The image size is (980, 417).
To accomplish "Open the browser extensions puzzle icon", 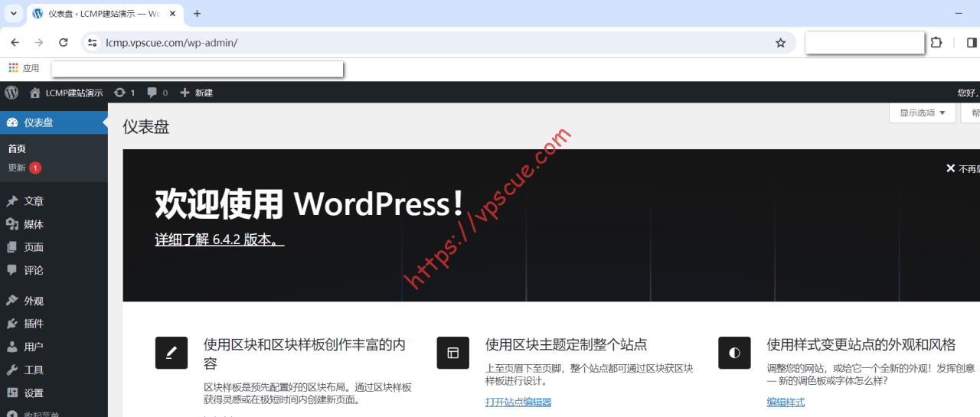I will [936, 43].
